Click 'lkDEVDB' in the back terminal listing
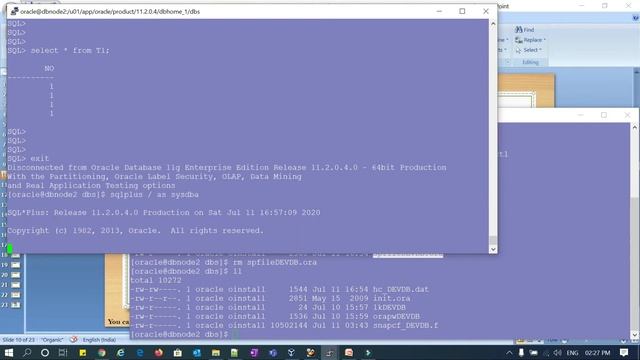 [x=389, y=307]
